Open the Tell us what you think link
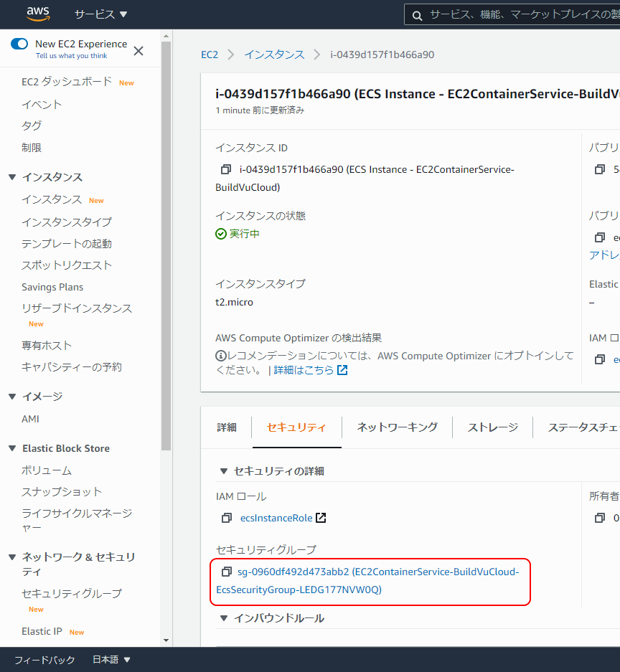 point(72,56)
